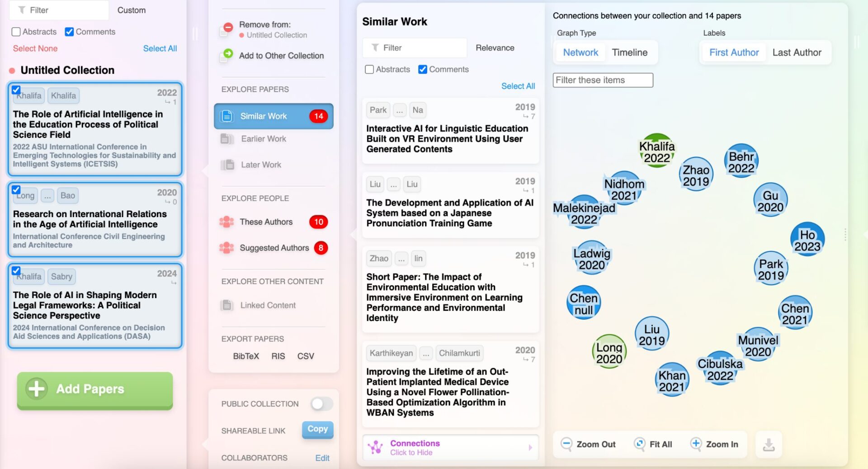Click the Zoom Out magnifier icon

566,444
